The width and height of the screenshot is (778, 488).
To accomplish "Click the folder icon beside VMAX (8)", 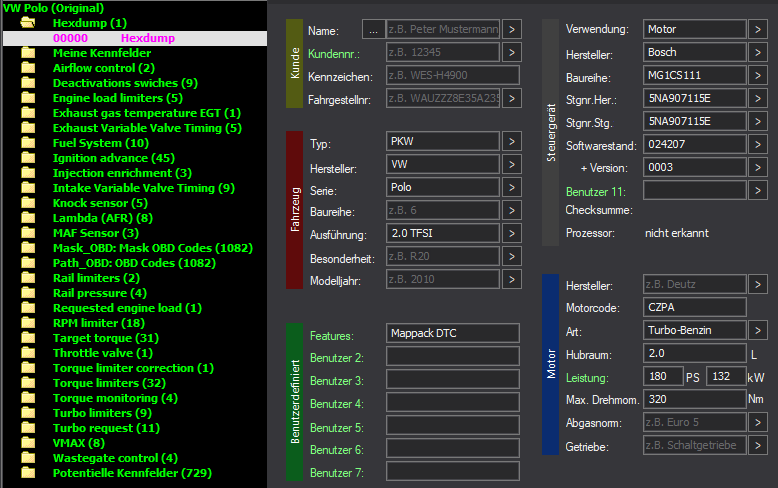I will pyautogui.click(x=28, y=443).
